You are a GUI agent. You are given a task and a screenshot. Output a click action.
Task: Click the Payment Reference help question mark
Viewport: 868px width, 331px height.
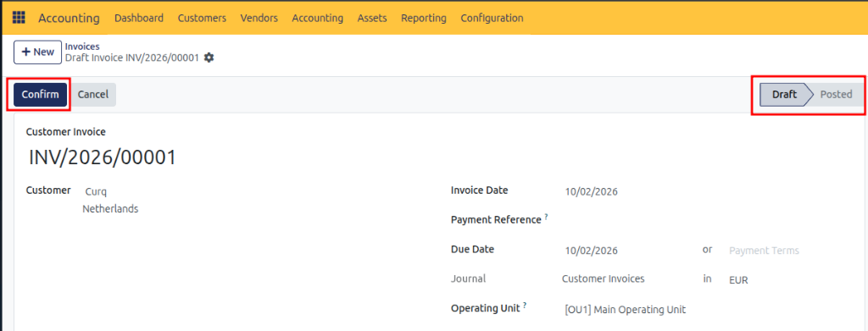[546, 217]
